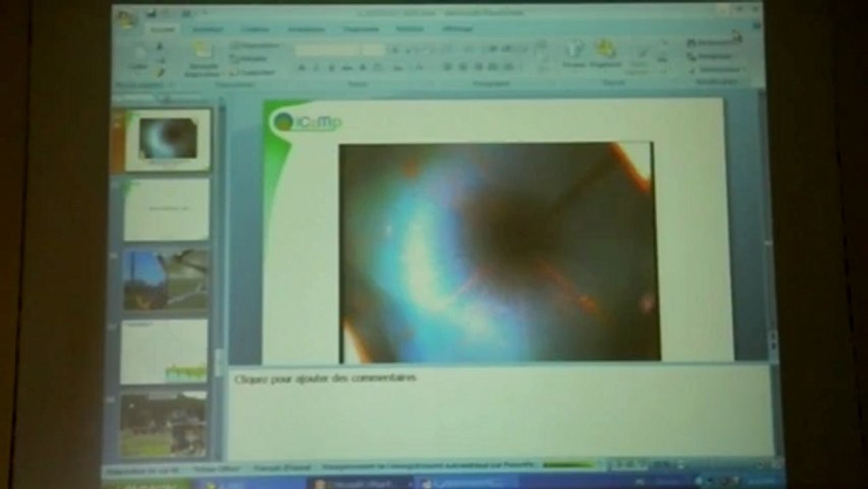Switch to the Accueil ribbon tab

click(x=162, y=29)
